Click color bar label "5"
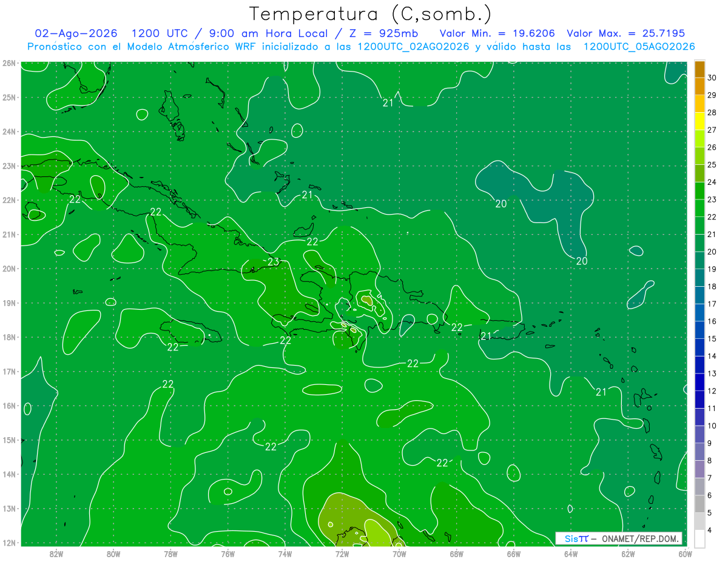This screenshot has height=562, width=728. (x=710, y=512)
